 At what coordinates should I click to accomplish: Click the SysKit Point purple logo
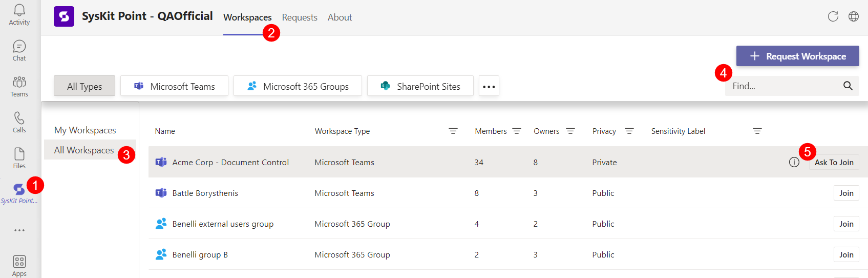pos(64,16)
